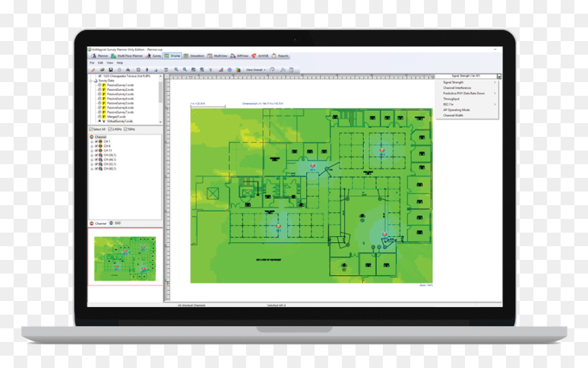Screen dimensions: 588x368
Task: Choose Channel Width from display menu
Action: click(x=467, y=116)
